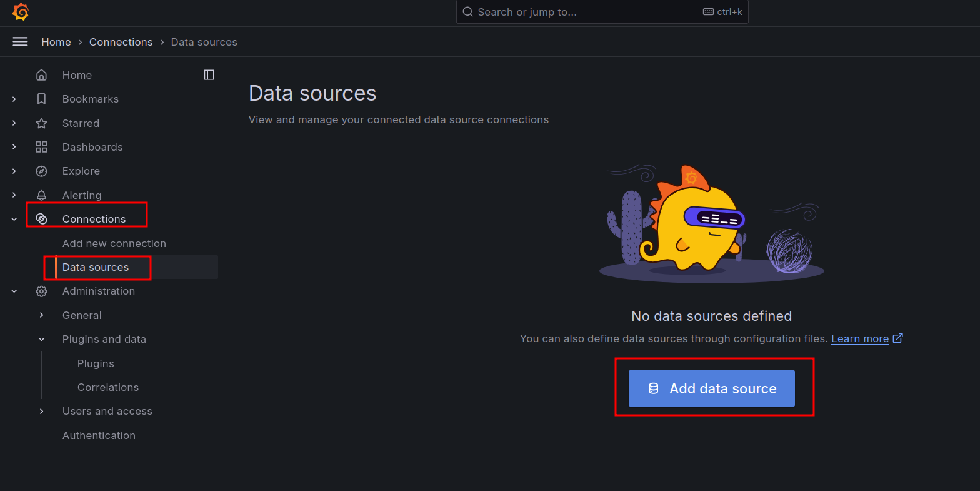This screenshot has height=491, width=980.
Task: Click the Bookmarks icon in sidebar
Action: (42, 99)
